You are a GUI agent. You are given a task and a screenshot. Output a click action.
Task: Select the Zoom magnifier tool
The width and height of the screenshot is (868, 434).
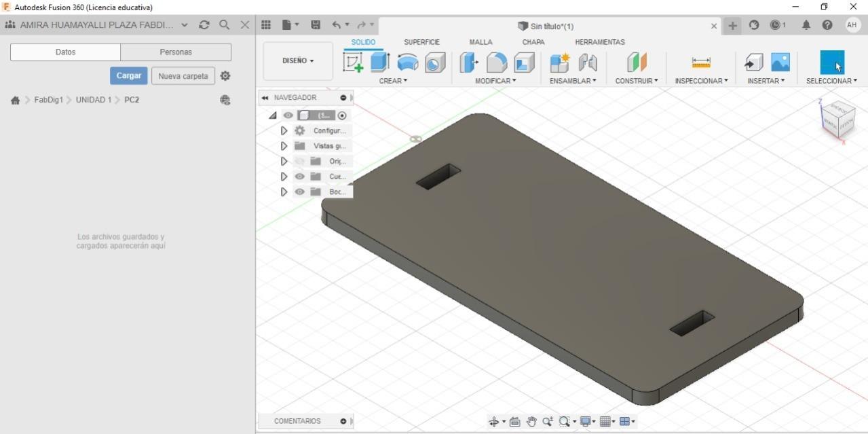coord(548,422)
